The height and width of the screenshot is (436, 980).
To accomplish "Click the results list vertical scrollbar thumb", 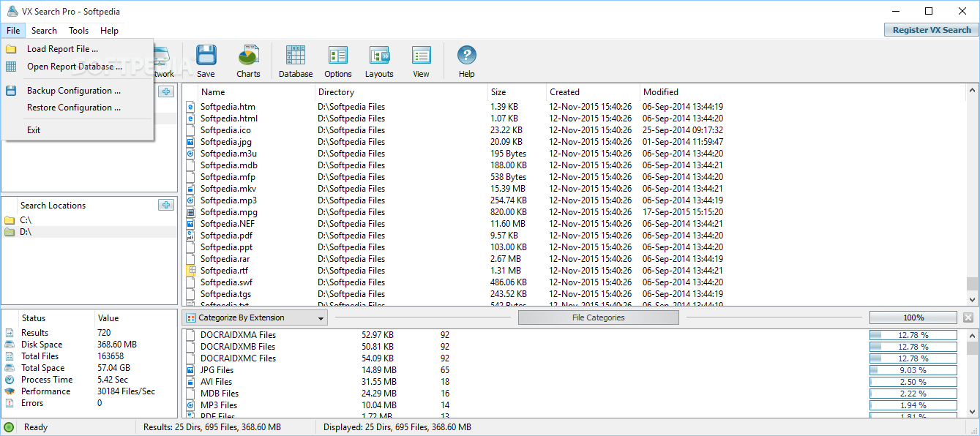I will pyautogui.click(x=972, y=284).
